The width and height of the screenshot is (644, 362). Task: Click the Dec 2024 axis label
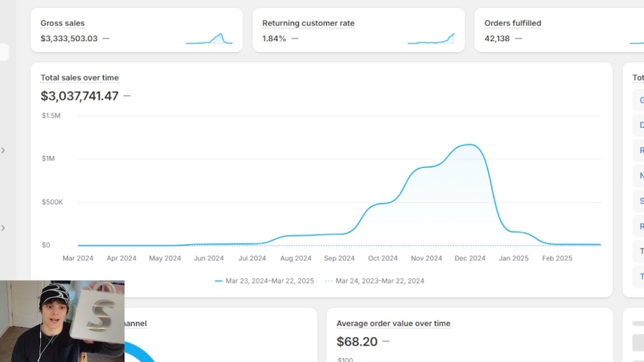[470, 258]
